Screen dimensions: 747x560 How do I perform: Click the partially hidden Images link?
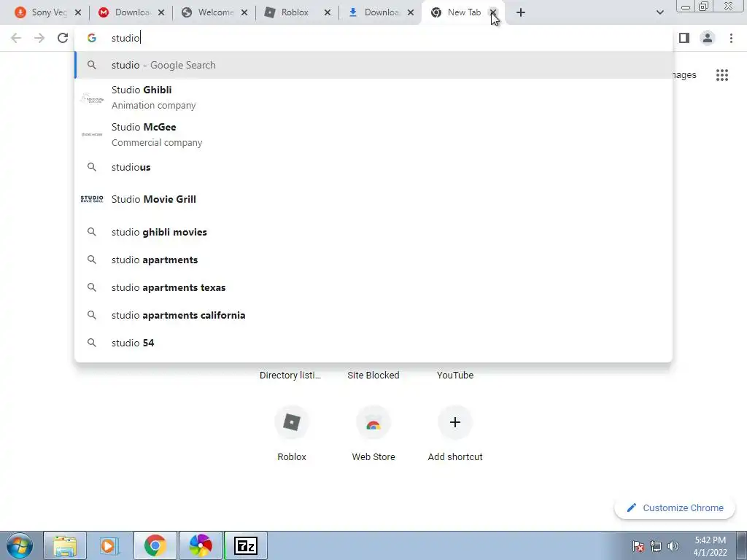684,75
